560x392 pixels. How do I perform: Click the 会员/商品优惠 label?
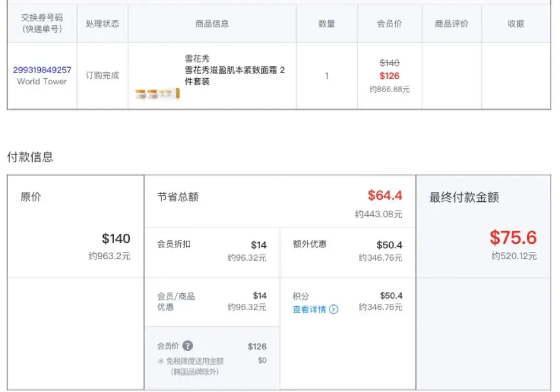pyautogui.click(x=176, y=302)
